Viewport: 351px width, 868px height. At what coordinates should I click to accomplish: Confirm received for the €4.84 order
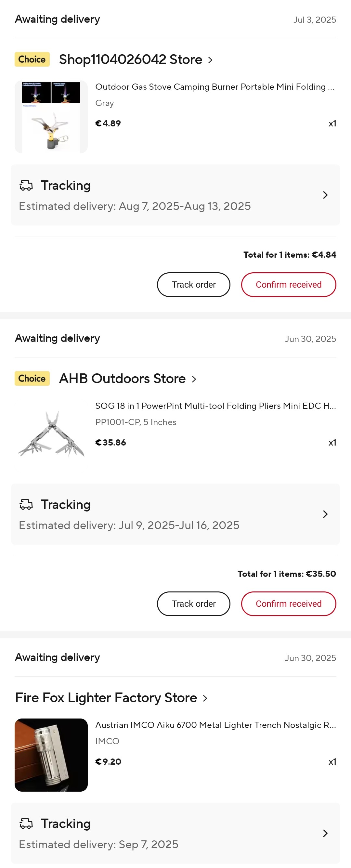[x=289, y=285]
